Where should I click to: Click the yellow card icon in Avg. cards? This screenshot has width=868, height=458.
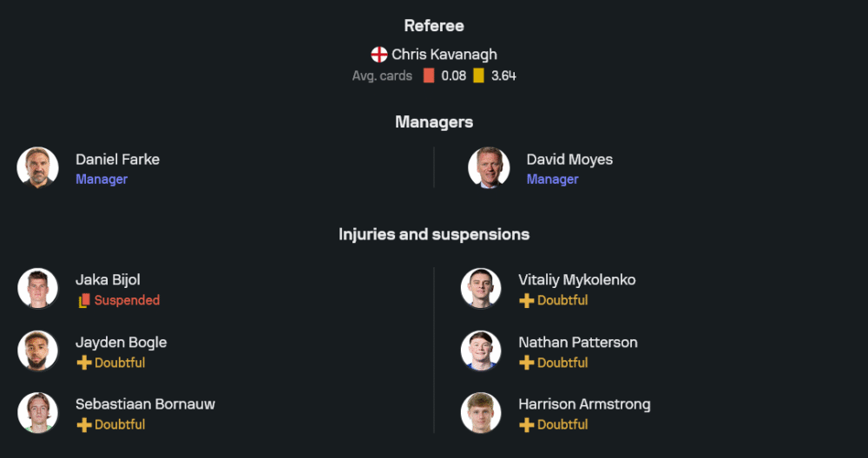click(x=478, y=75)
